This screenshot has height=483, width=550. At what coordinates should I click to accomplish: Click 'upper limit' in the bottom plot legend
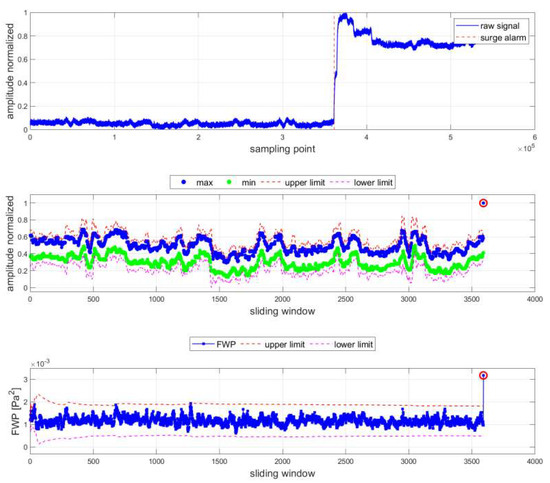[284, 344]
